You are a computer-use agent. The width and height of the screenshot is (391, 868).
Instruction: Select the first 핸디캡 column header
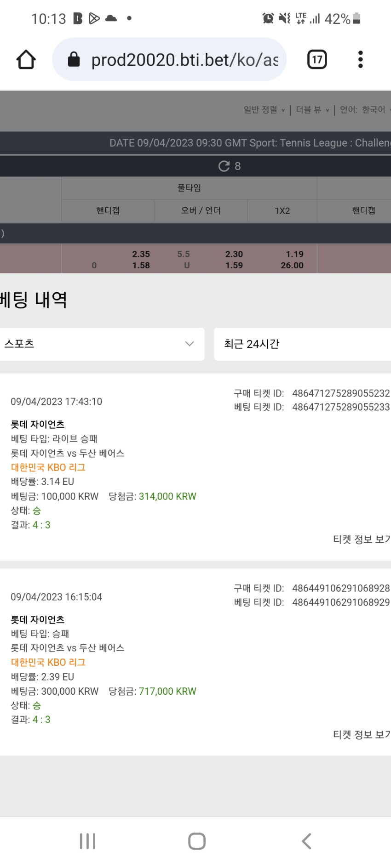[x=108, y=210]
